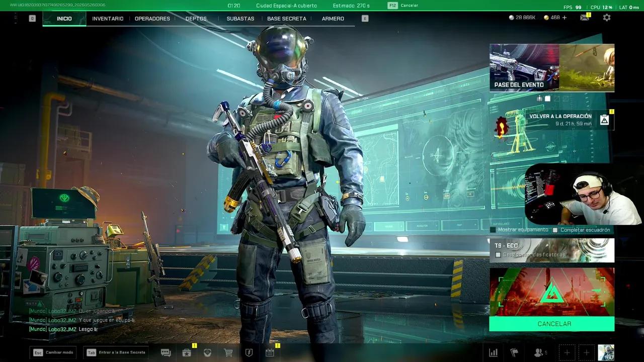Open player profile avatar level 60
Viewport: 644px width, 362px height.
(x=606, y=352)
